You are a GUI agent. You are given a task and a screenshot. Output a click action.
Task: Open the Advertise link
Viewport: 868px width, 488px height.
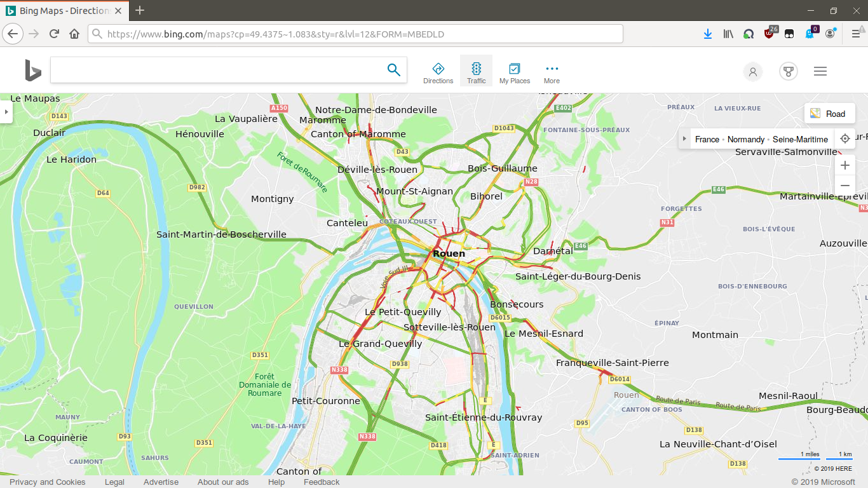pos(161,482)
